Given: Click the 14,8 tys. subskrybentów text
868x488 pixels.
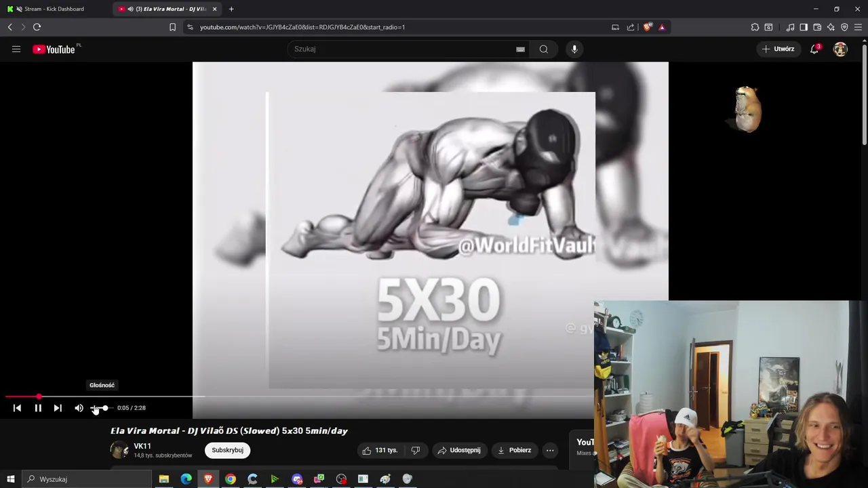Looking at the screenshot, I should (x=163, y=455).
